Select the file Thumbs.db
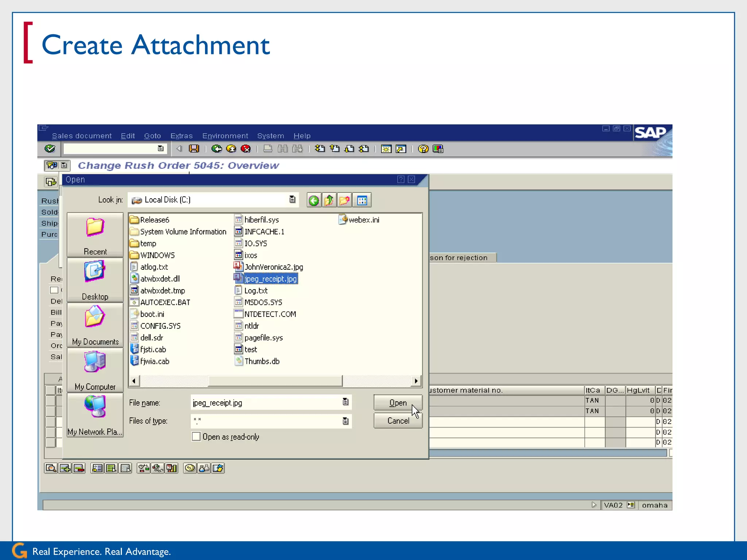Image resolution: width=747 pixels, height=560 pixels. 257,361
